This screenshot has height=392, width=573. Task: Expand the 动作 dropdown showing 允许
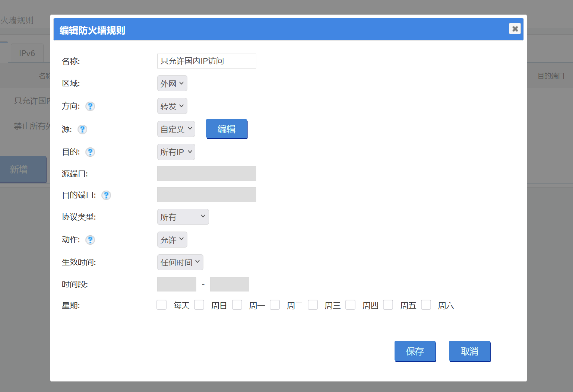pyautogui.click(x=172, y=240)
